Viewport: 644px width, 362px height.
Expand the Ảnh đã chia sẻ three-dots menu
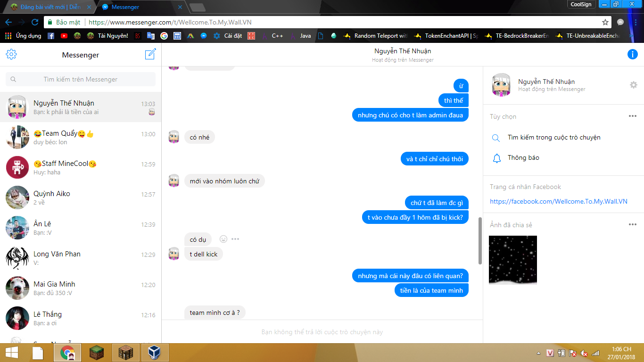click(x=633, y=224)
